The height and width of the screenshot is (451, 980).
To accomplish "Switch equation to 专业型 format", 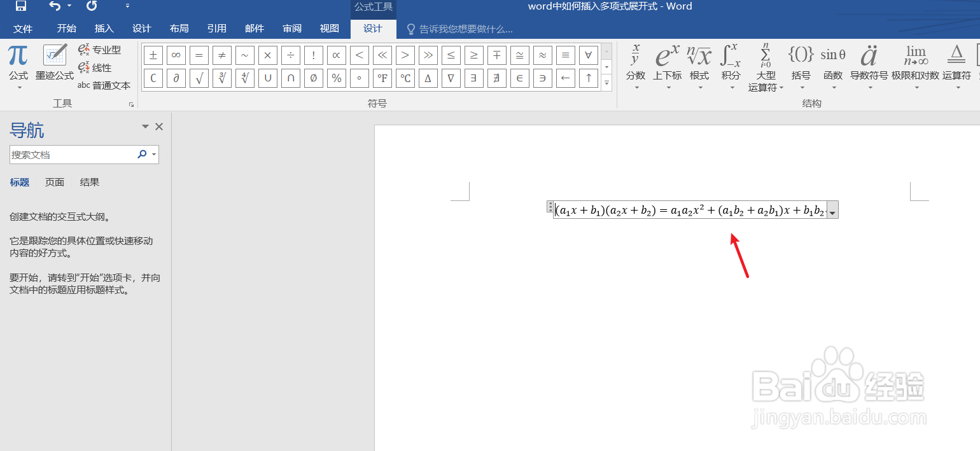I will pyautogui.click(x=99, y=50).
